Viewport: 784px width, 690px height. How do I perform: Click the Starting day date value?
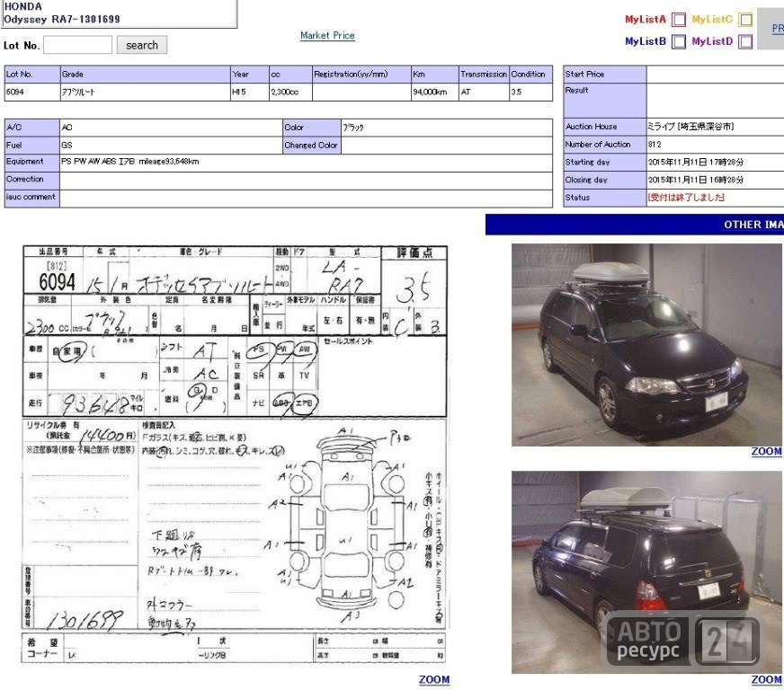point(696,162)
